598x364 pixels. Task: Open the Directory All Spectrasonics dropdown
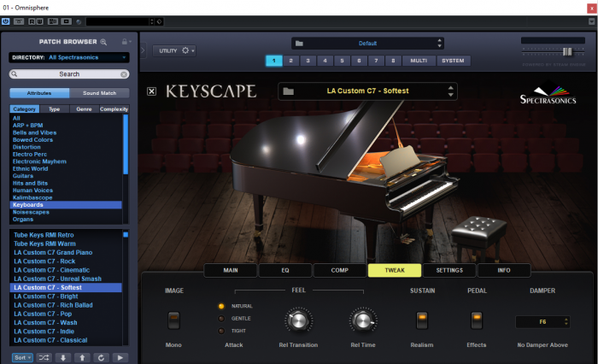click(x=69, y=57)
